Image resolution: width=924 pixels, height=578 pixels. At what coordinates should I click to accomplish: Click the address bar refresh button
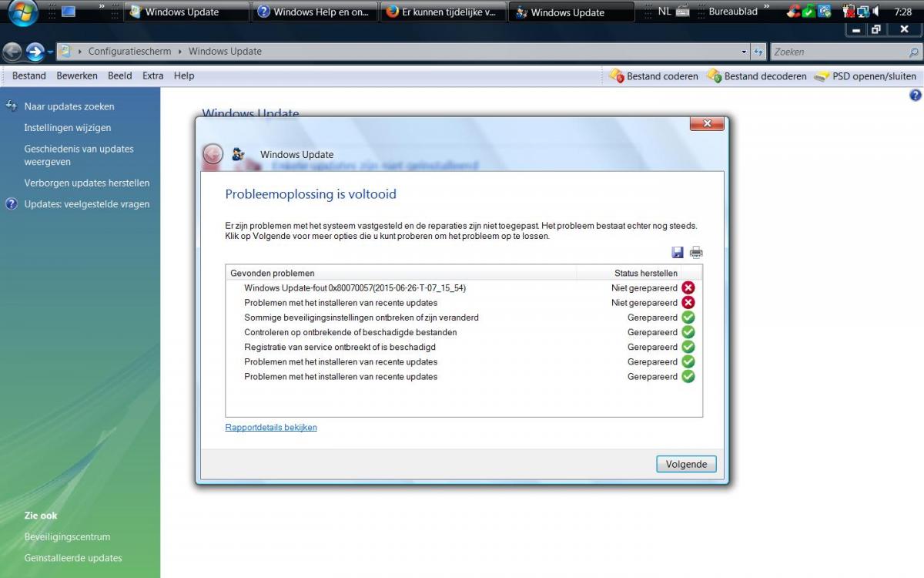pos(758,52)
